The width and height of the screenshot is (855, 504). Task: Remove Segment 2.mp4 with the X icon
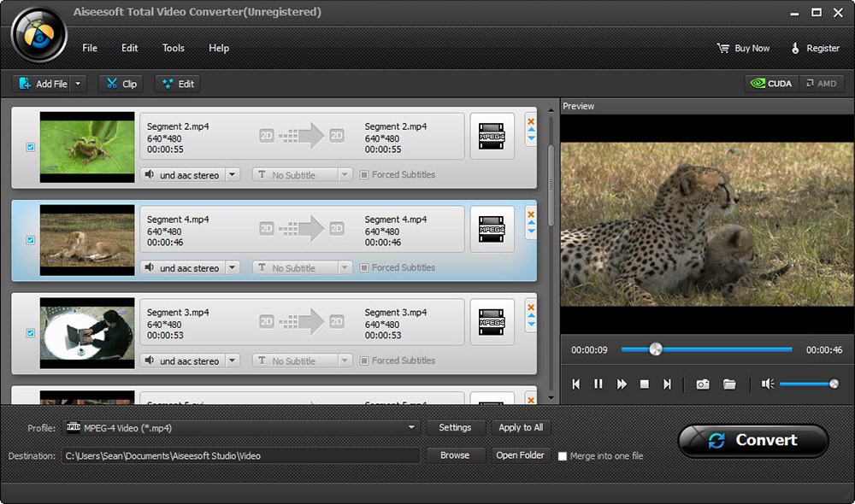(531, 121)
